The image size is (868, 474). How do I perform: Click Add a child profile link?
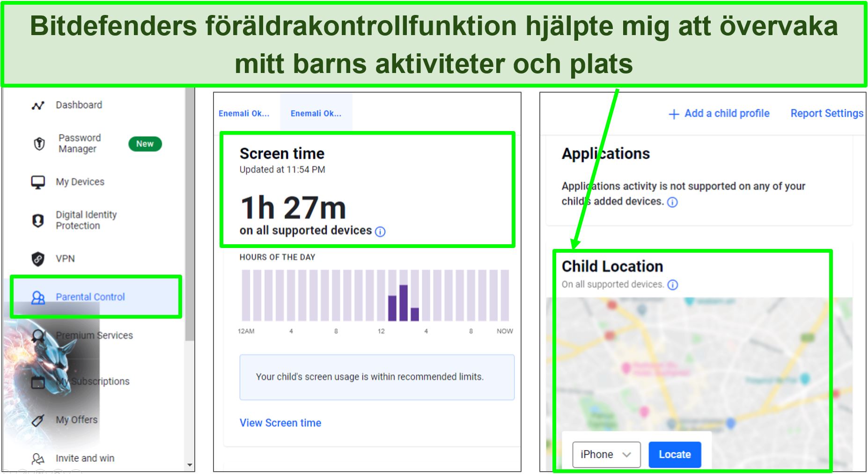727,113
